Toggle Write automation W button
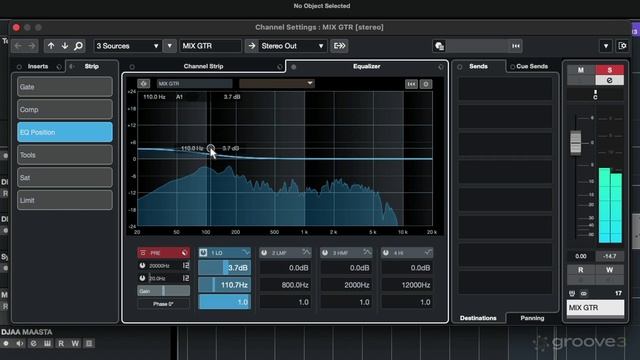The image size is (640, 360). pos(609,270)
